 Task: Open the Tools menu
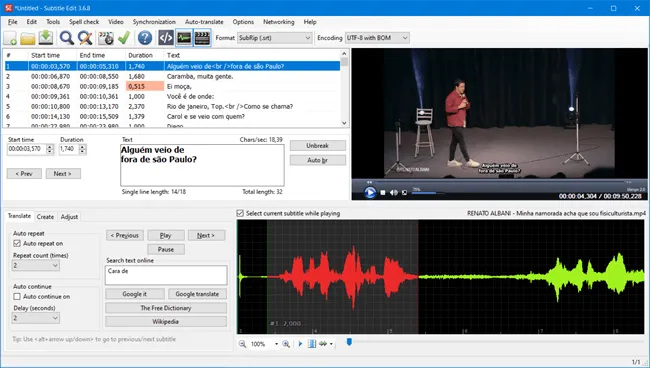click(53, 22)
